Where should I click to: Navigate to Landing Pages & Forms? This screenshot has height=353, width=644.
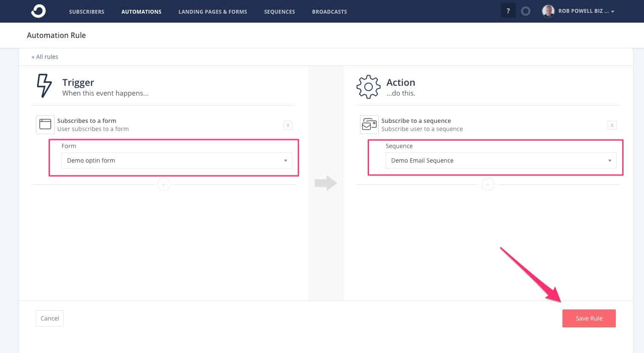[213, 12]
